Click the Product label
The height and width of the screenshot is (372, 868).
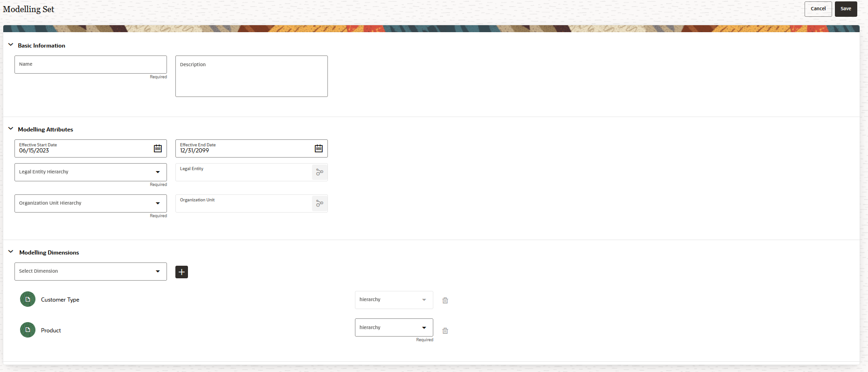click(x=51, y=331)
